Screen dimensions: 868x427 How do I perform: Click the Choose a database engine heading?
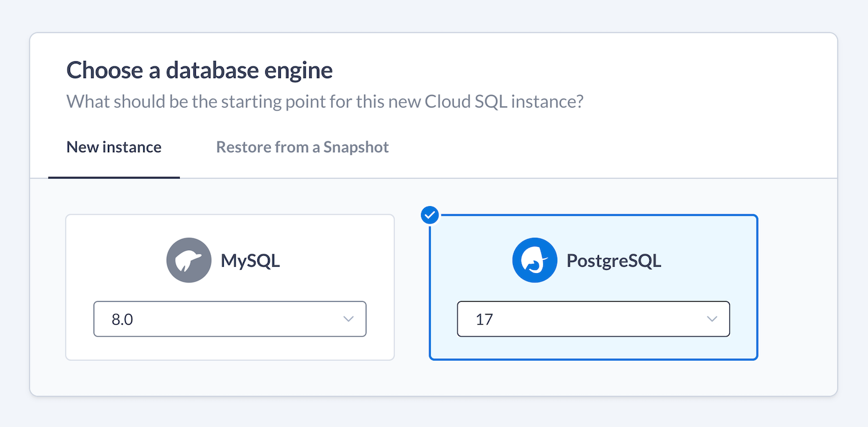[200, 70]
